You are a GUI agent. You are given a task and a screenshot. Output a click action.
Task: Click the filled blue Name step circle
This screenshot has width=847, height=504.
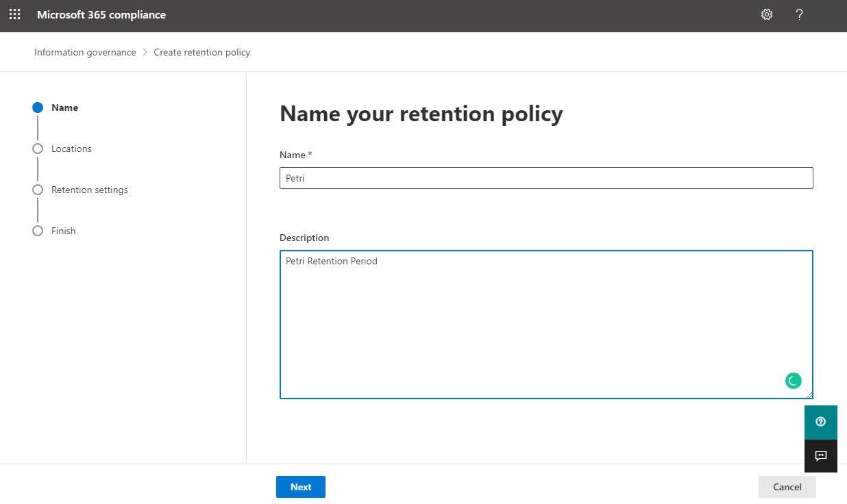click(38, 108)
